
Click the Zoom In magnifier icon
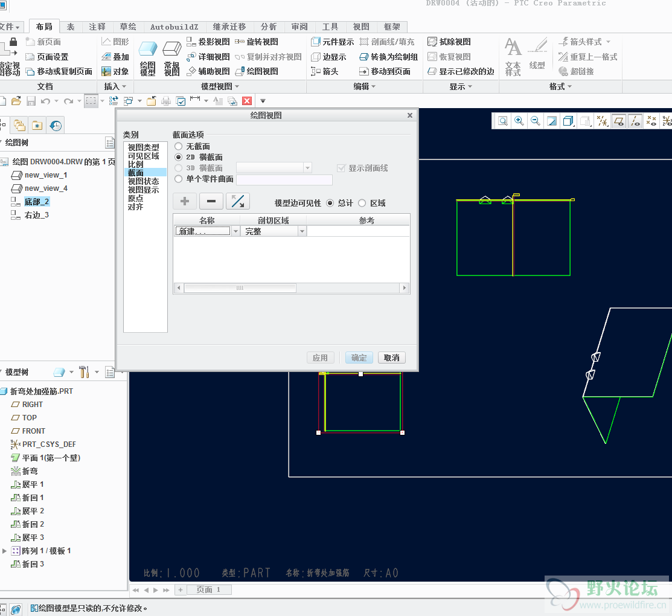pos(519,121)
